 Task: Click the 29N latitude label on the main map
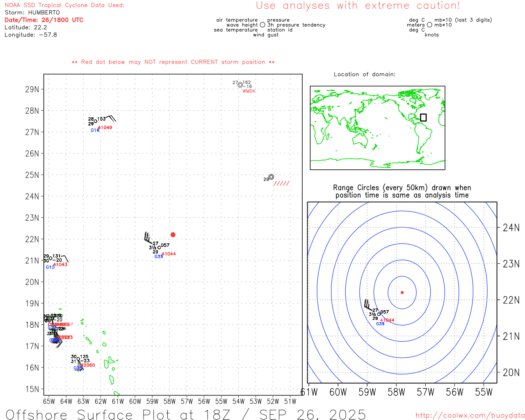point(32,89)
